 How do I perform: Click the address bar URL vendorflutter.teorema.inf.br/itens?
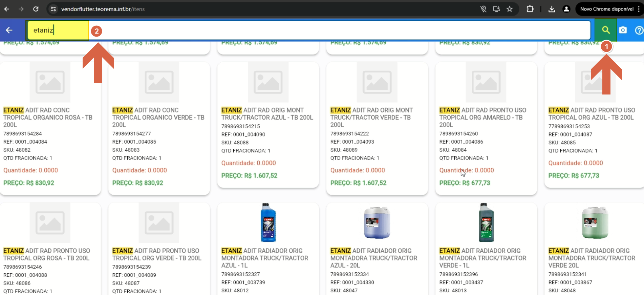point(103,9)
